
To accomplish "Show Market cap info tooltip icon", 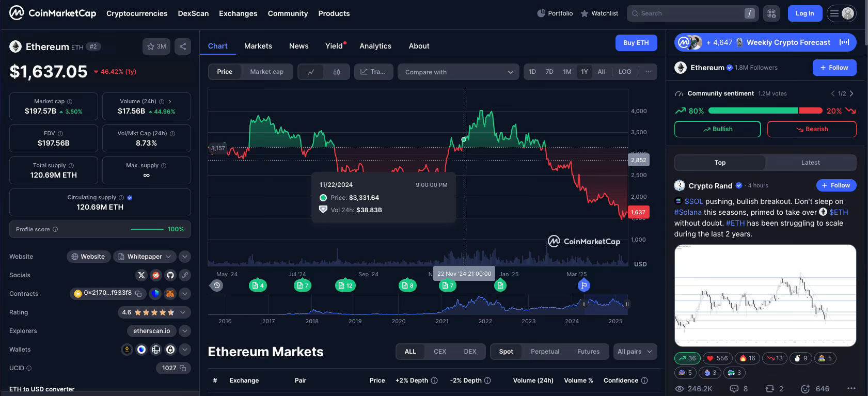I will (70, 102).
